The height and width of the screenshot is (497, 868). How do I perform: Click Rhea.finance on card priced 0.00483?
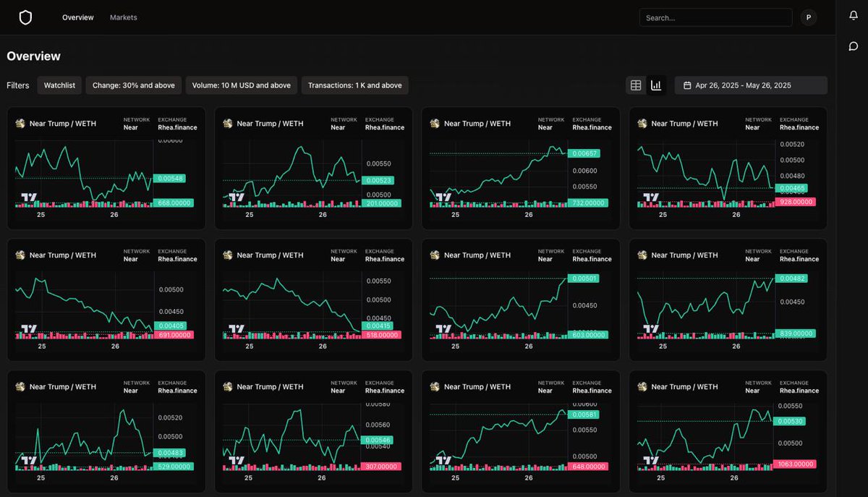177,391
